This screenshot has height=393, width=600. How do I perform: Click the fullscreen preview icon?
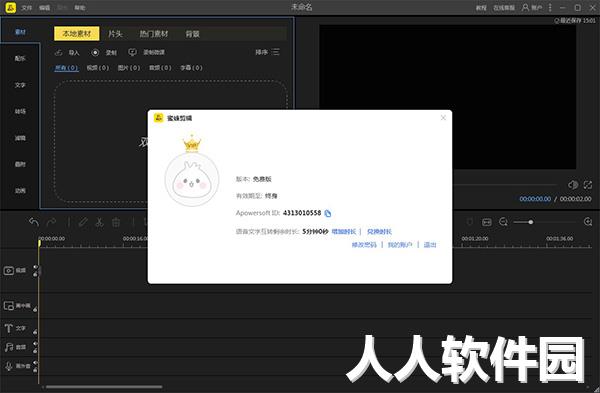tap(588, 185)
